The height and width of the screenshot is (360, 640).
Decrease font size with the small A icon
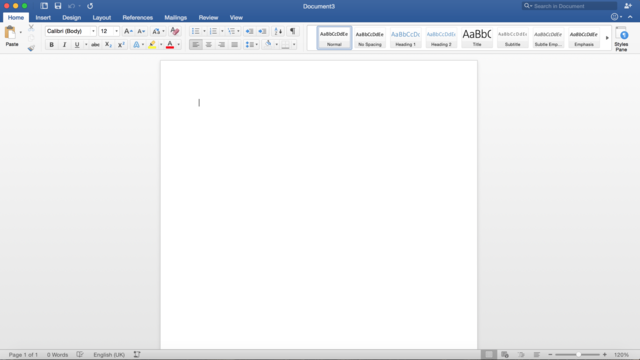tap(141, 31)
